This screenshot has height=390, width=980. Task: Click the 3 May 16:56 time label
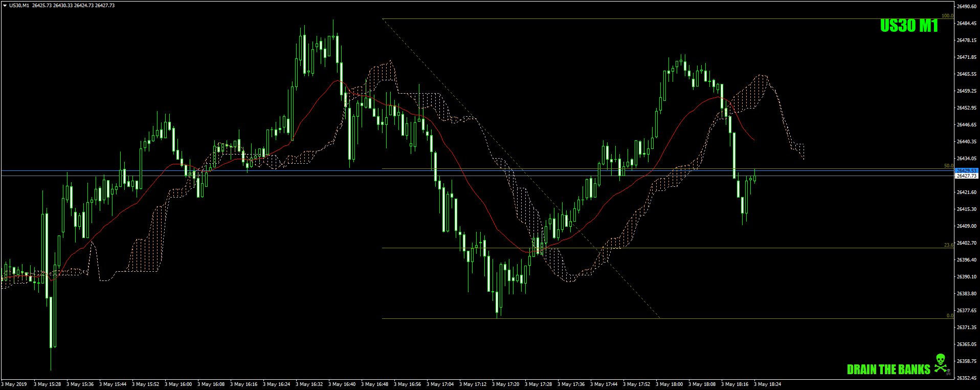tap(408, 384)
